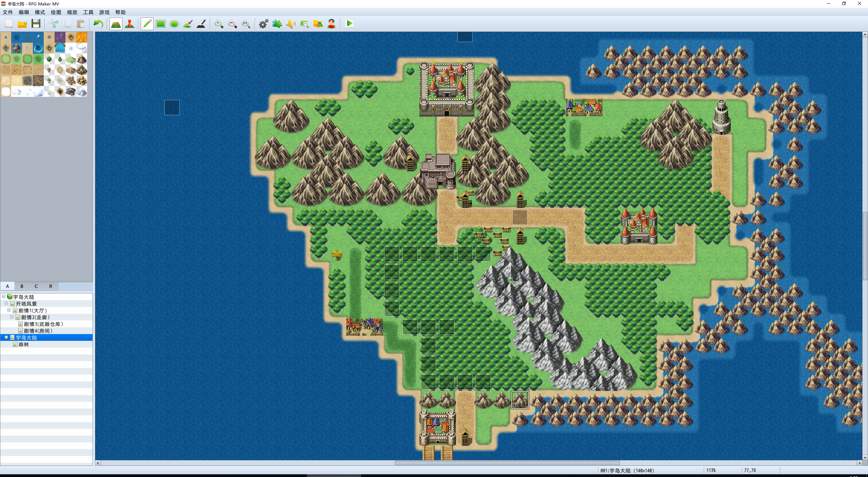This screenshot has width=868, height=477.
Task: Open the 绘图 menu
Action: click(x=56, y=12)
